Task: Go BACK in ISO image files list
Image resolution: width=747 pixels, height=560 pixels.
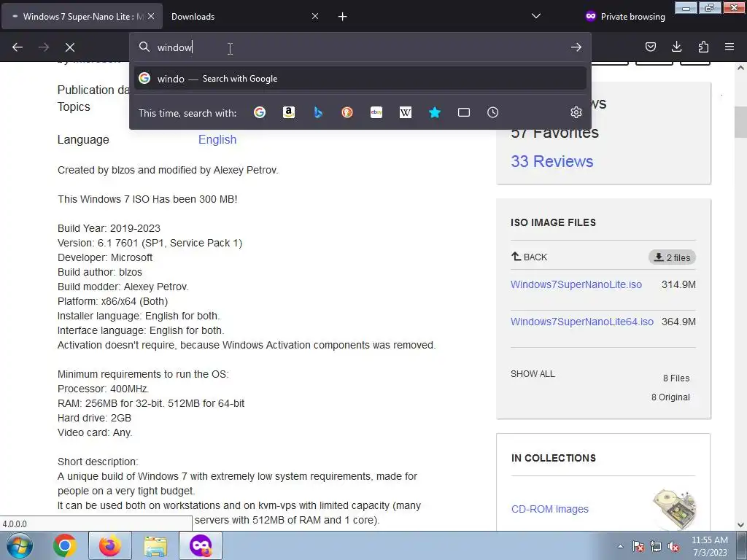Action: (530, 257)
